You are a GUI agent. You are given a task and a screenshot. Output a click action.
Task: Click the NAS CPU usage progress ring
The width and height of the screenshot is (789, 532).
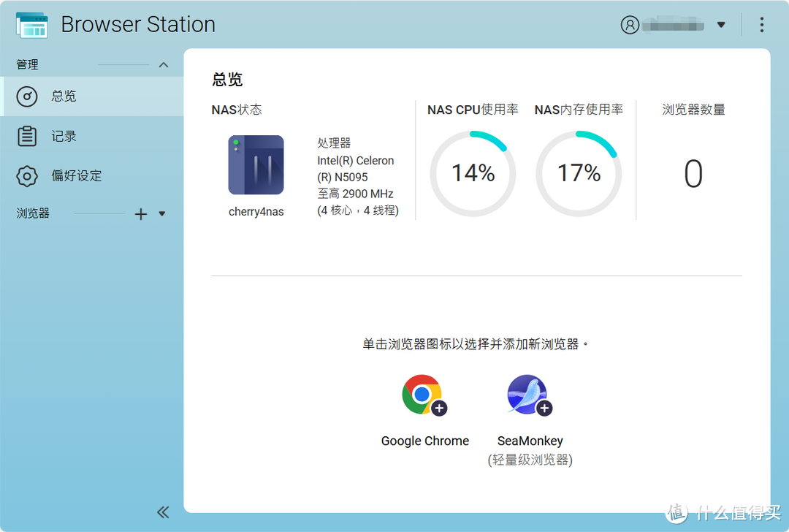pyautogui.click(x=473, y=173)
